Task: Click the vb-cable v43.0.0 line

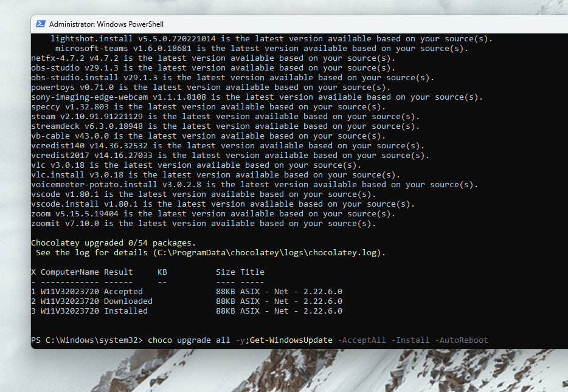Action: coord(209,137)
